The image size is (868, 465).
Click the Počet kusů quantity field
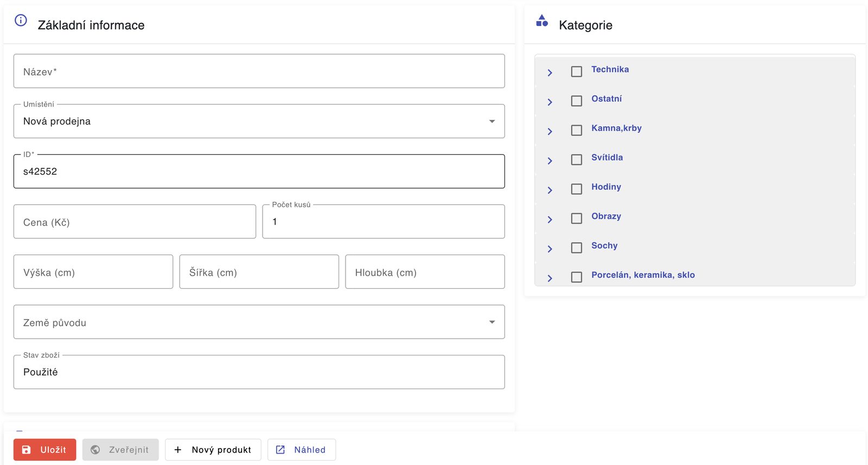[x=384, y=221]
